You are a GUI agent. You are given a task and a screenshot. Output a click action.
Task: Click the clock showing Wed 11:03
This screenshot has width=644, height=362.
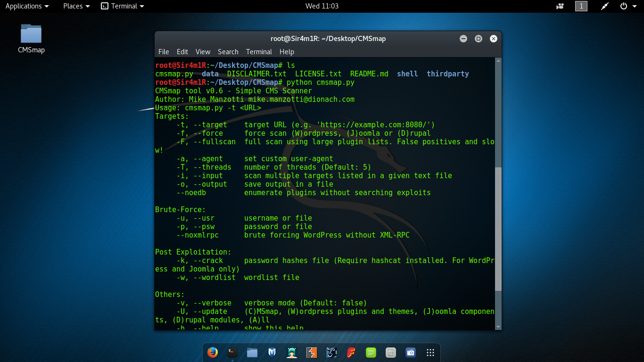point(322,6)
